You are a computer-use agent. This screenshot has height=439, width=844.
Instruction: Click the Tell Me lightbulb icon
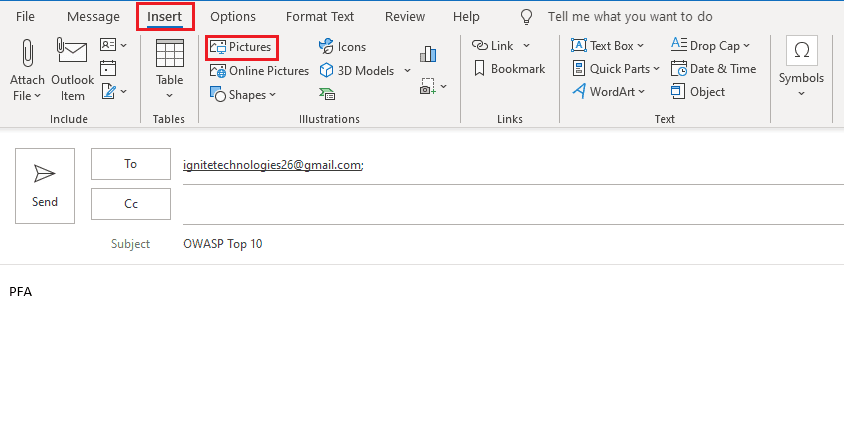pos(526,17)
